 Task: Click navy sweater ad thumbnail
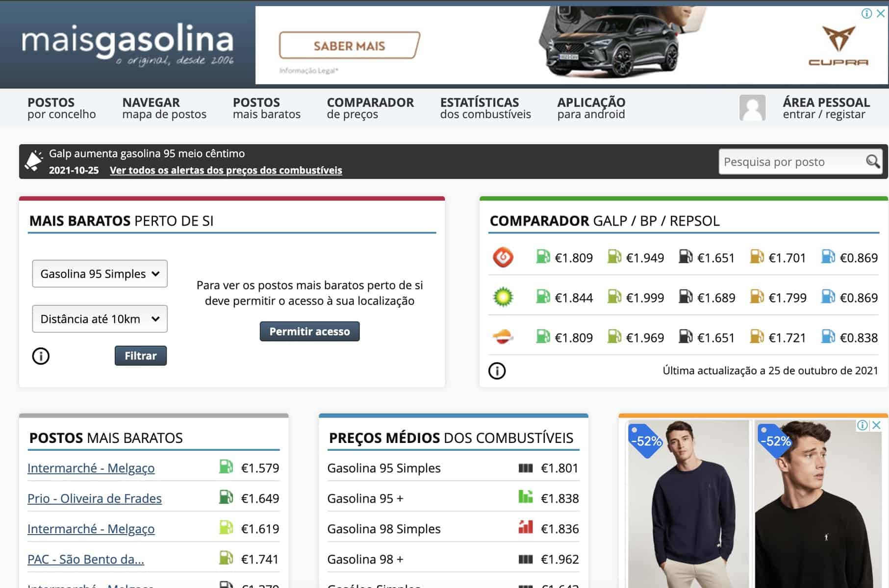click(688, 504)
